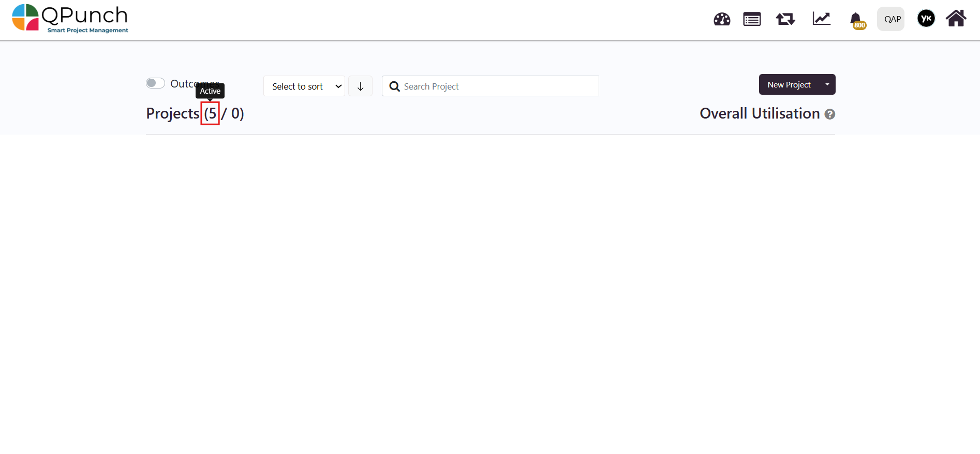Click the archived projects count 0
Screen dimensions: 980x454
236,113
